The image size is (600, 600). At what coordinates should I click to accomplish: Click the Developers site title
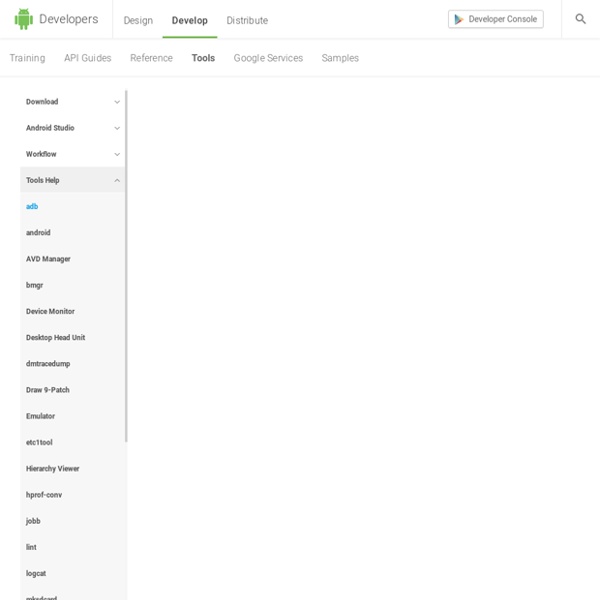[x=69, y=19]
